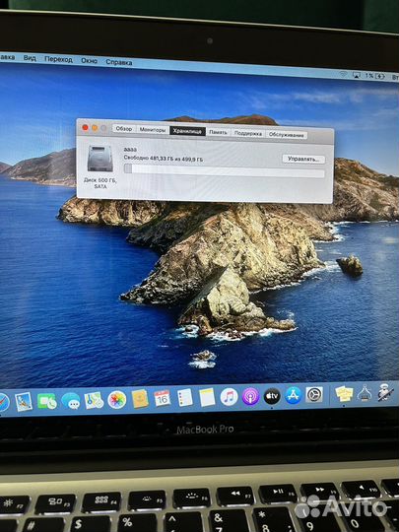The image size is (399, 532).
Task: Open the Вид menu
Action: [x=30, y=58]
